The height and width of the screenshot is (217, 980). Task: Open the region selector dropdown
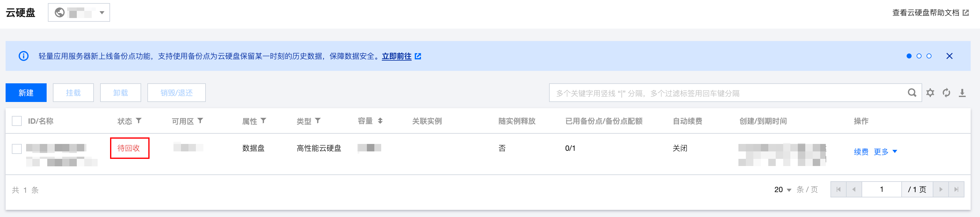pos(79,12)
